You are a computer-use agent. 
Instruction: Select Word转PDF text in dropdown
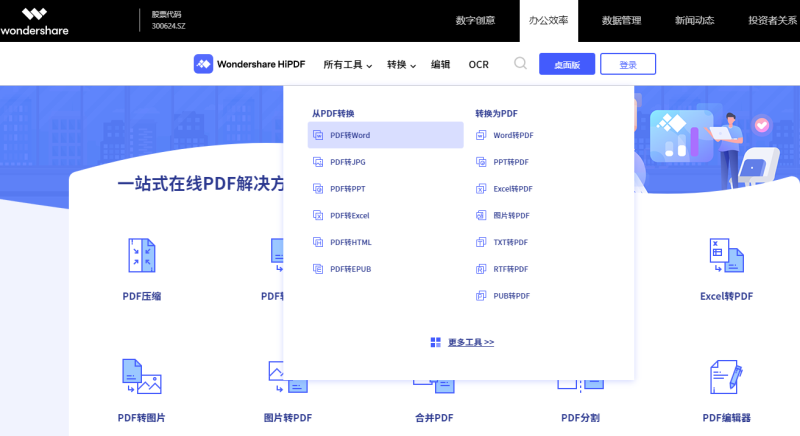(513, 135)
